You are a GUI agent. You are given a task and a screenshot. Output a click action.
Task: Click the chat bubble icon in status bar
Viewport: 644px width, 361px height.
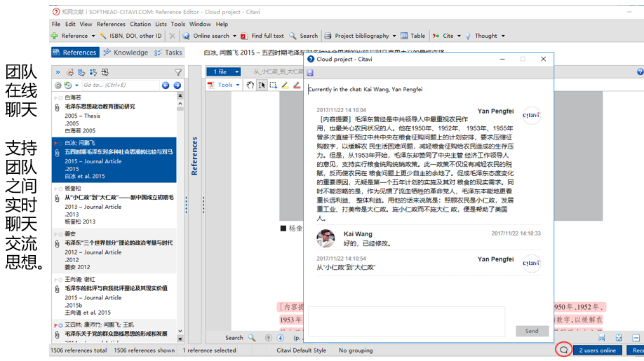(x=563, y=350)
